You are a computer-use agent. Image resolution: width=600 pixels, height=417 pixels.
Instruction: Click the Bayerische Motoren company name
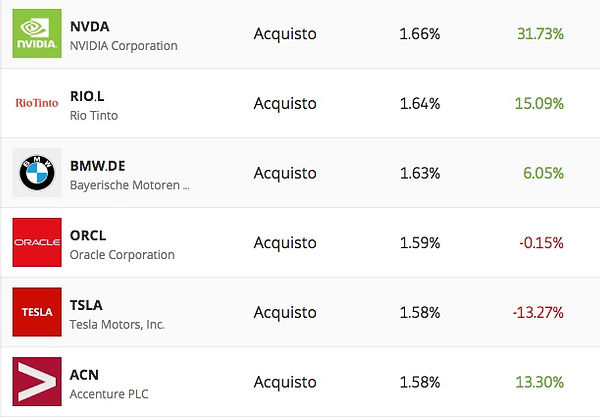(129, 184)
